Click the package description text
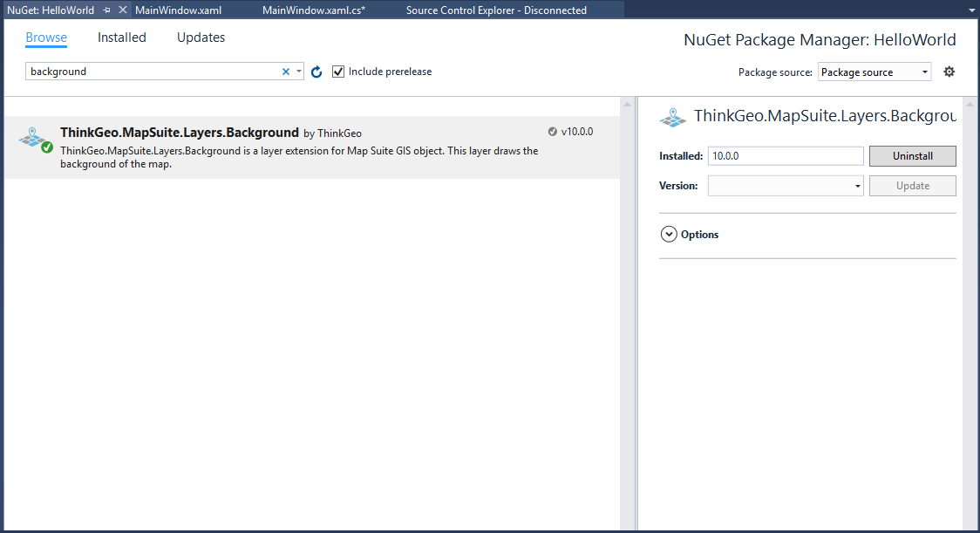This screenshot has height=533, width=980. 299,157
